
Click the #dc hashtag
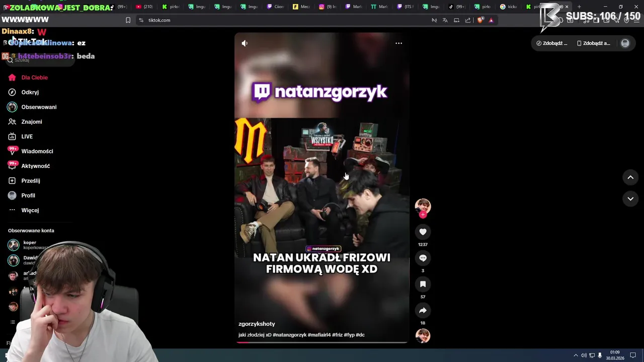[x=360, y=335]
